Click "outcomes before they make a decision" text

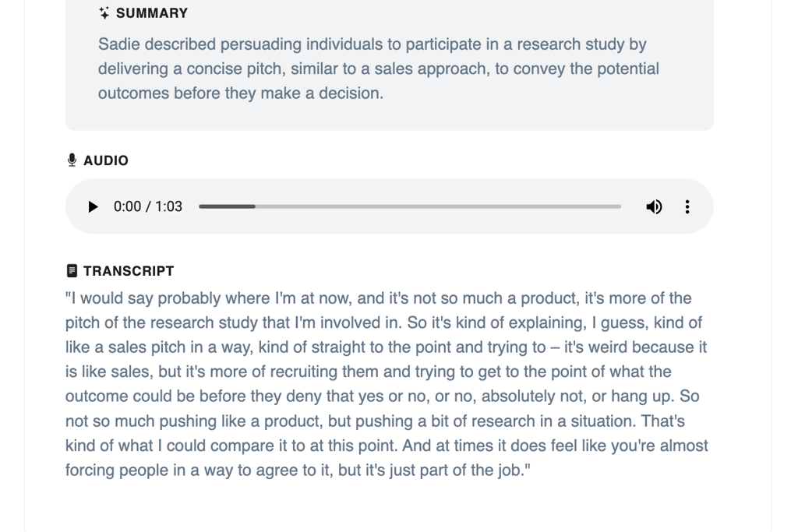(240, 93)
